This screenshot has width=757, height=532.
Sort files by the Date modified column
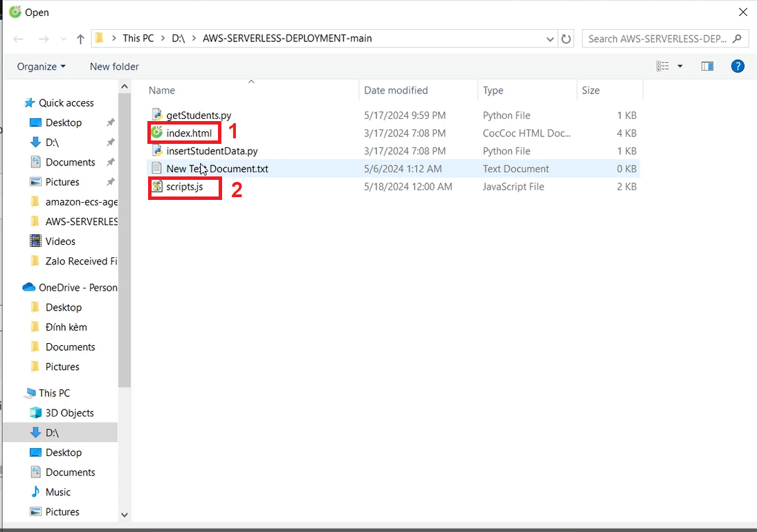point(396,90)
